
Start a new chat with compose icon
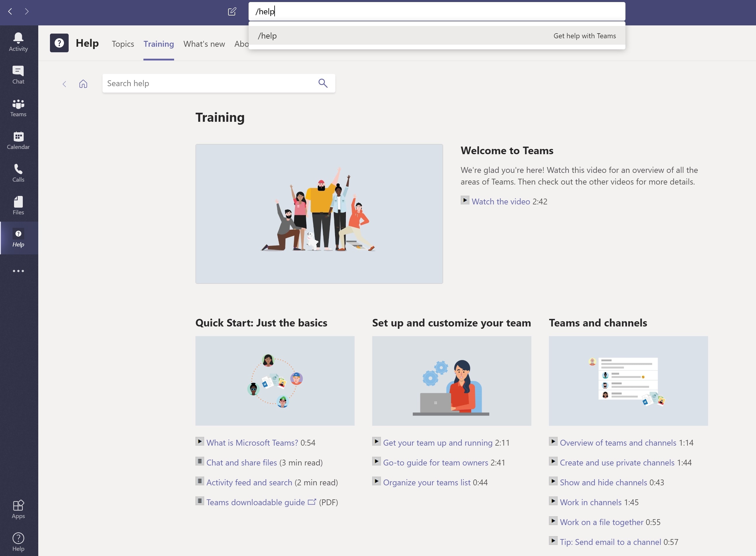[232, 11]
